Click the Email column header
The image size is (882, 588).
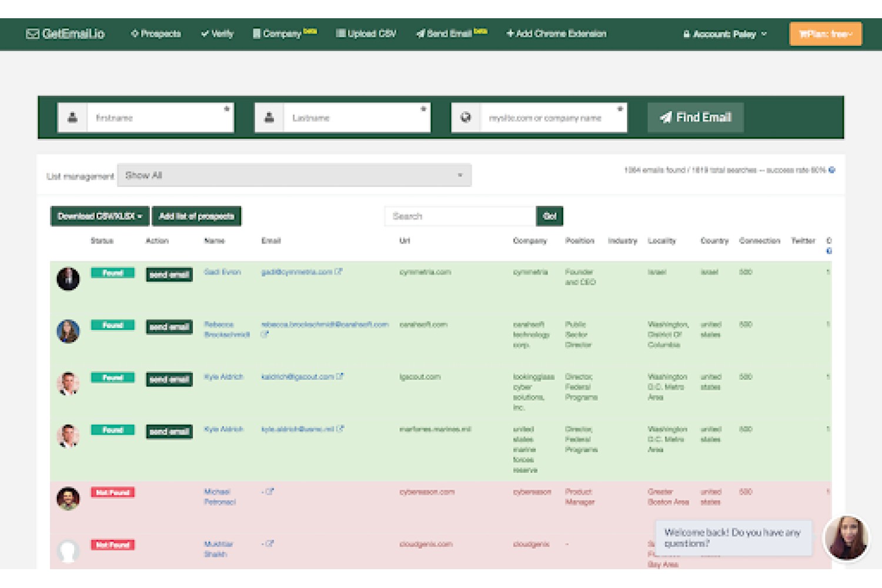(271, 241)
